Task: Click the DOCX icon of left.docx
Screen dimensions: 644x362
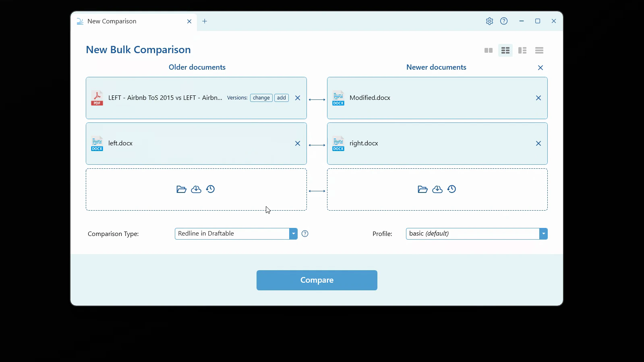Action: point(97,143)
